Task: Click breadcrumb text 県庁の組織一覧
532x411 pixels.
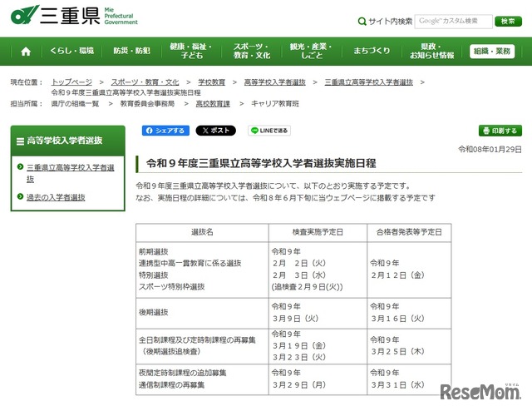Action: 75,104
